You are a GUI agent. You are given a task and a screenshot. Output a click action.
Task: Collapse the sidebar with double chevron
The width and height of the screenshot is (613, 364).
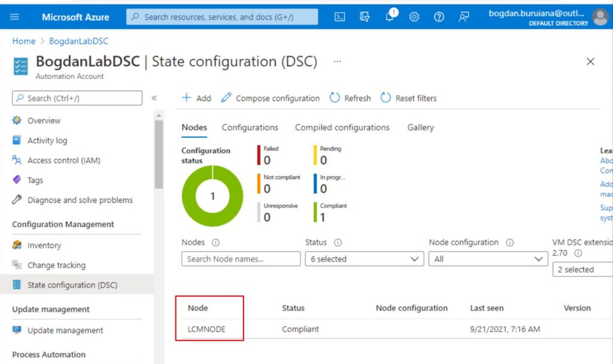154,98
